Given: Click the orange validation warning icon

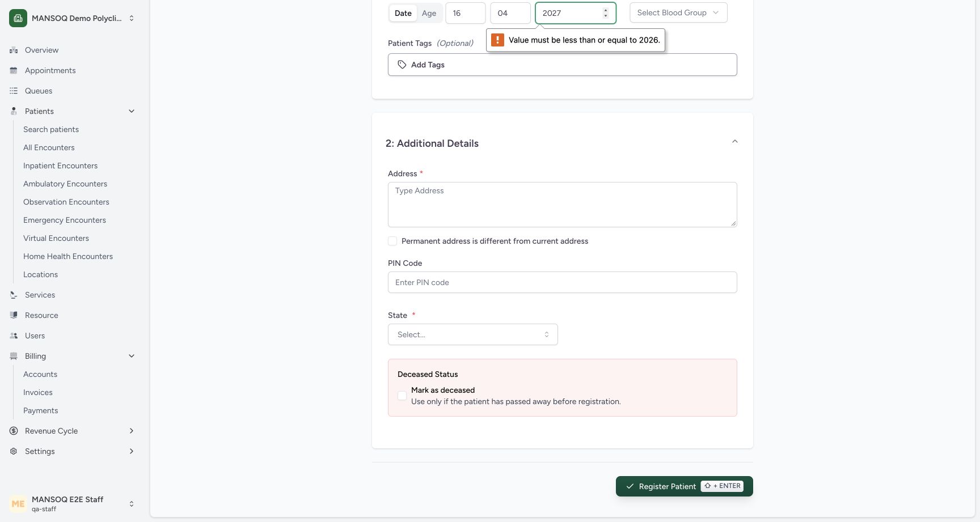Looking at the screenshot, I should (x=497, y=40).
